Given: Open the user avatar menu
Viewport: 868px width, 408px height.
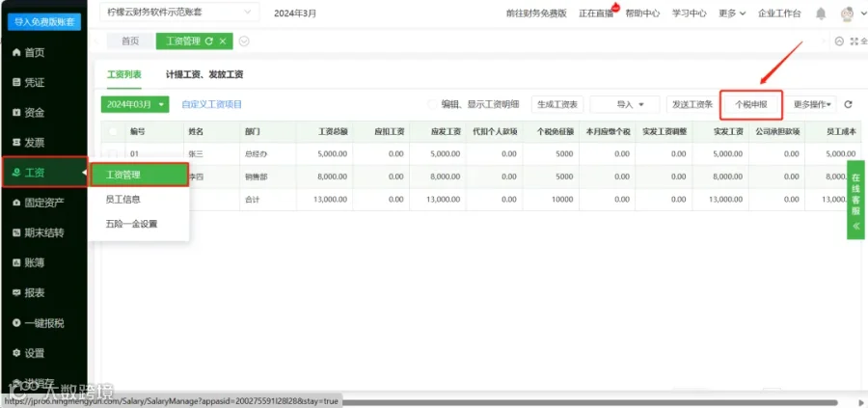Looking at the screenshot, I should pyautogui.click(x=847, y=14).
